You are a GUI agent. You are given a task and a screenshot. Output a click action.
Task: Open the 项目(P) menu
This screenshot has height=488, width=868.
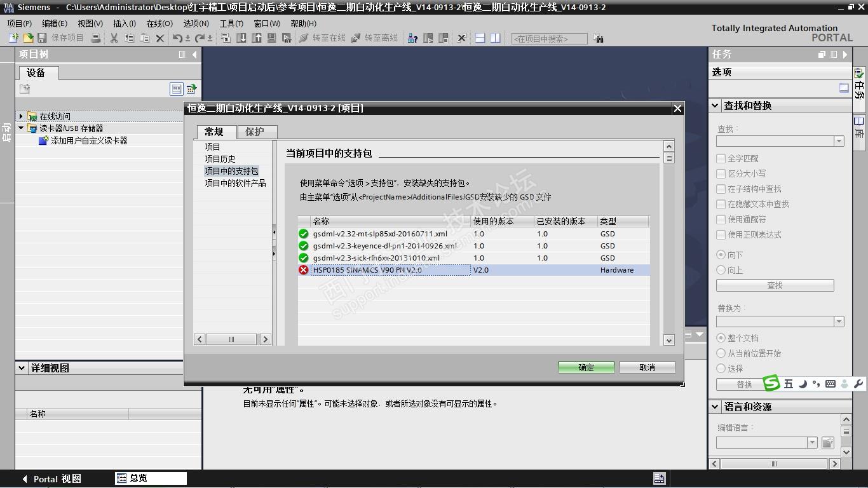coord(20,24)
